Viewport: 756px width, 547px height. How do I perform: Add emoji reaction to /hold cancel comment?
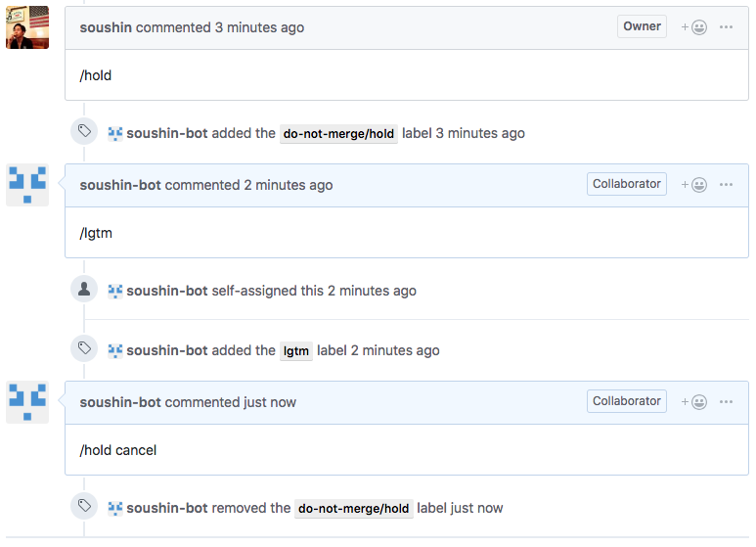693,402
